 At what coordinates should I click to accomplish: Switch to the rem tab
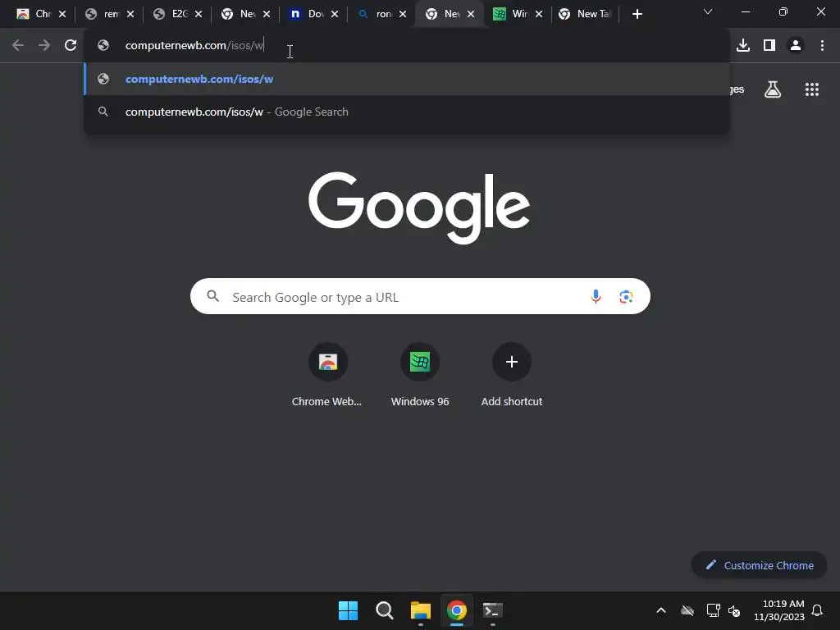tap(103, 15)
